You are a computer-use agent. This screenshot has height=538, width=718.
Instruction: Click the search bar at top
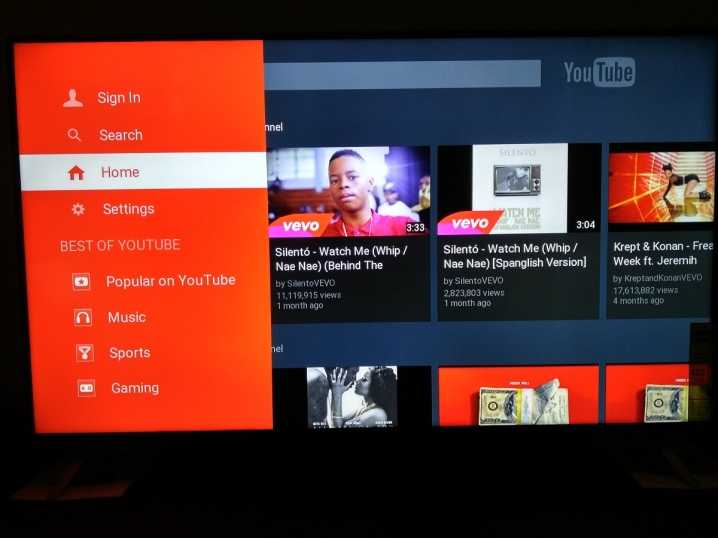(x=400, y=74)
